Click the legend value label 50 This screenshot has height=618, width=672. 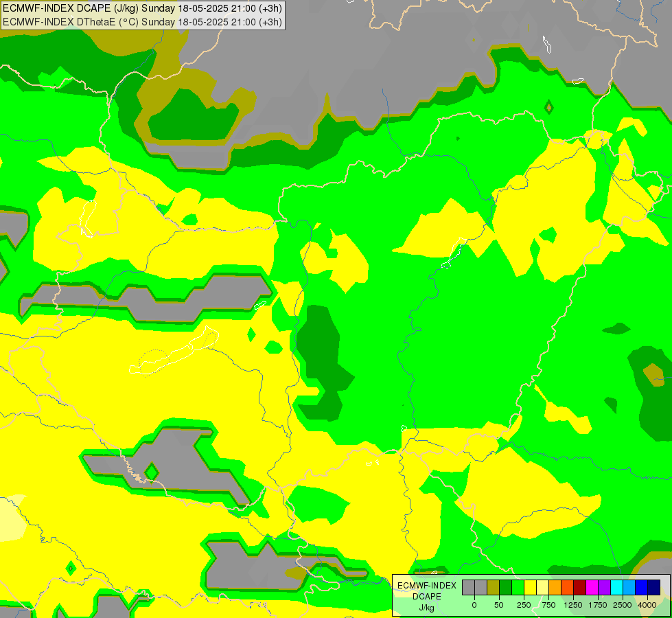[499, 605]
